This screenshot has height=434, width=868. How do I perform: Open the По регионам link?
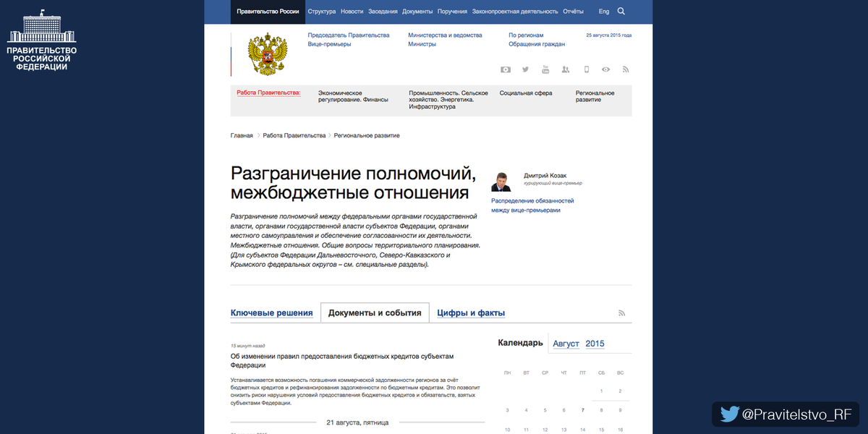[x=526, y=35]
